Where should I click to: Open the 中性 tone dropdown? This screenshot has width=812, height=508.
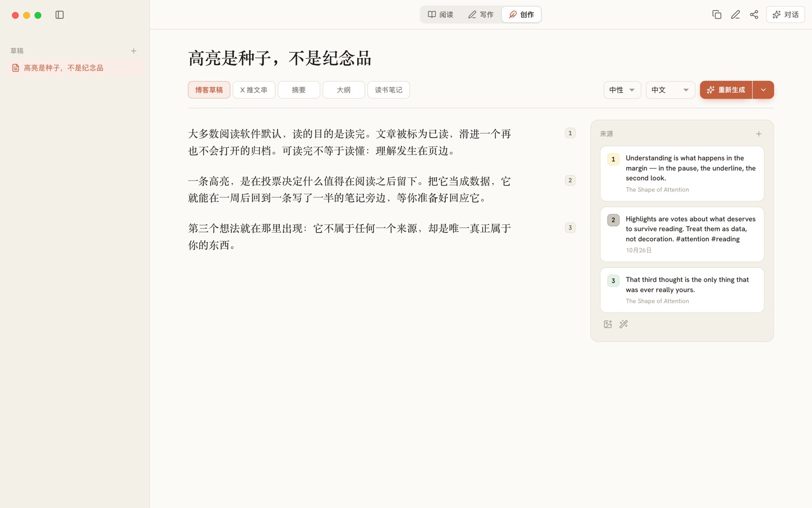pyautogui.click(x=622, y=90)
